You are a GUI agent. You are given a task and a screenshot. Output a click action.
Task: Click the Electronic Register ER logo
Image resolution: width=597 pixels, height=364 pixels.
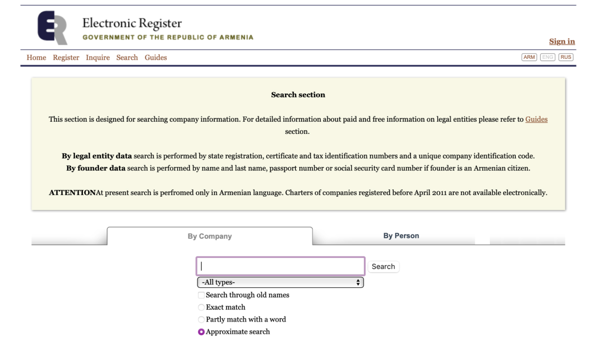click(x=53, y=28)
